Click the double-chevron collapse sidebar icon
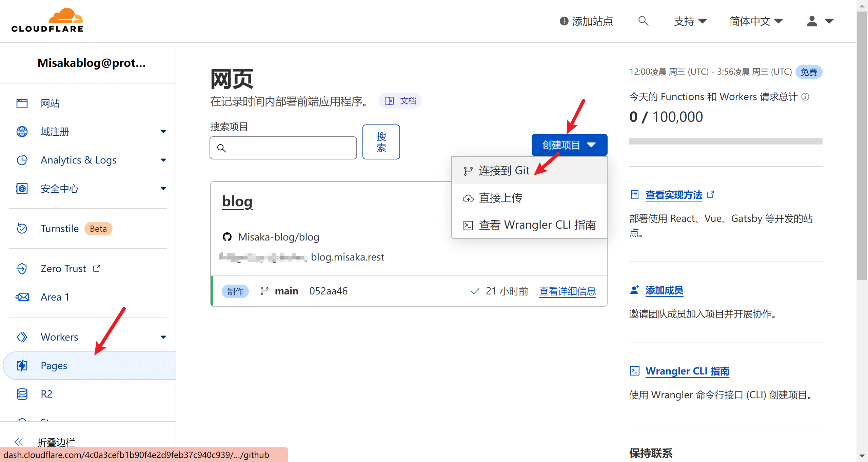The width and height of the screenshot is (868, 462). pyautogui.click(x=19, y=442)
